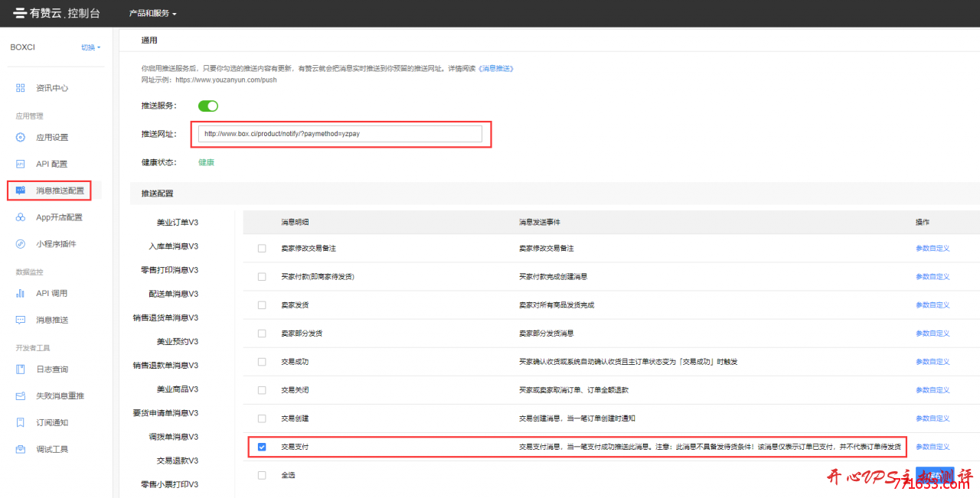Screen dimensions: 980x498
Task: Select 零售小票打印V3 category
Action: point(169,484)
